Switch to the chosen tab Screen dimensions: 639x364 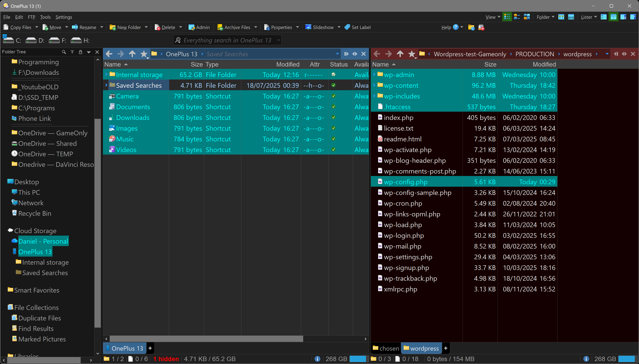pyautogui.click(x=386, y=348)
